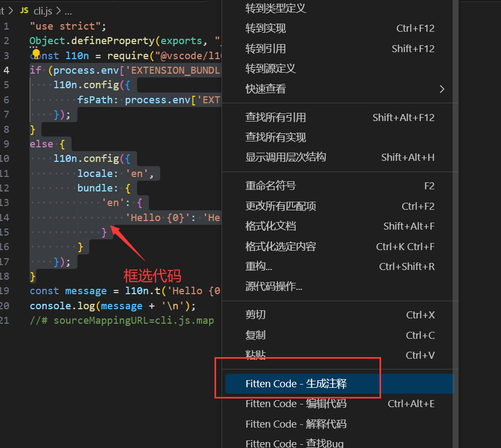501x448 pixels.
Task: Click Object.defineProperty on line 2
Action: coord(92,41)
